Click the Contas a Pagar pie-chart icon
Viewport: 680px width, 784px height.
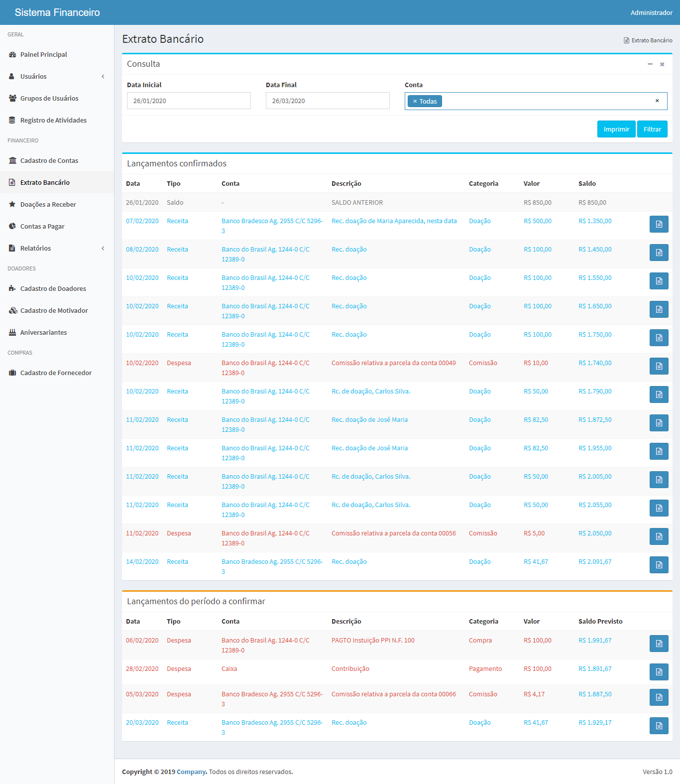[x=12, y=226]
